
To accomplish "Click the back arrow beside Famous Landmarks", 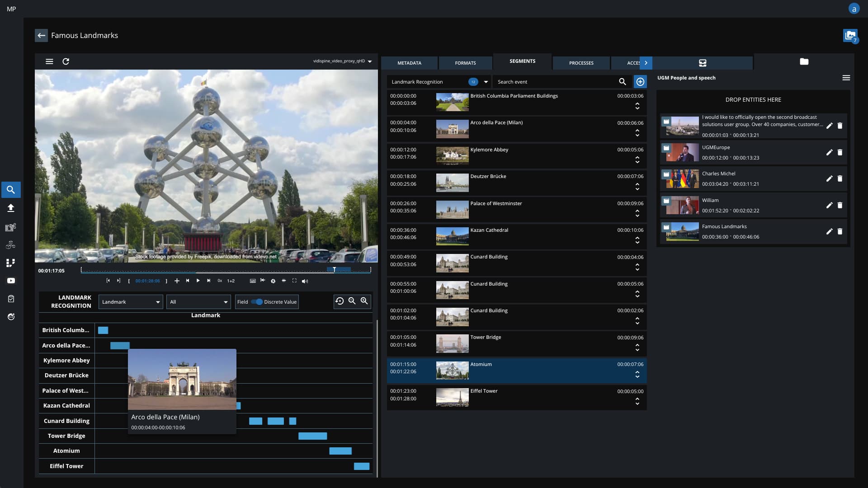I will [x=41, y=35].
